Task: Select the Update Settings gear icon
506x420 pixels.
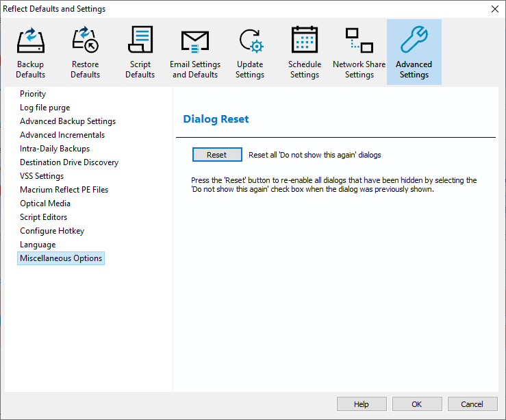Action: (x=250, y=41)
